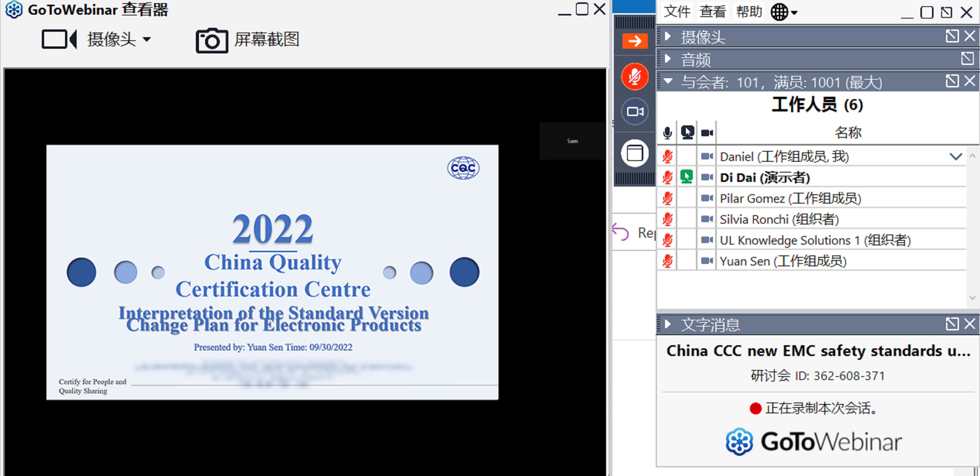Toggle Yuan Sen's muted microphone icon
980x476 pixels.
click(667, 261)
